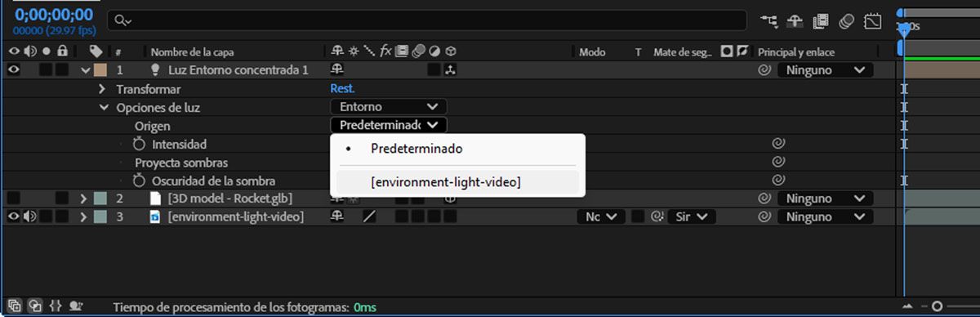Click the composition icon of environment-light-video layer
Image resolution: width=980 pixels, height=317 pixels.
tap(154, 217)
